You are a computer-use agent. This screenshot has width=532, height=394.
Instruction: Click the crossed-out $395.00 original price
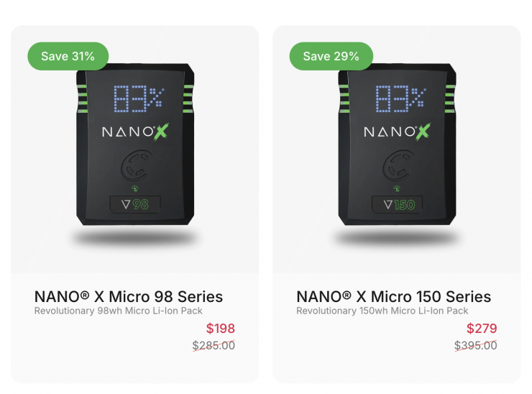pyautogui.click(x=475, y=346)
